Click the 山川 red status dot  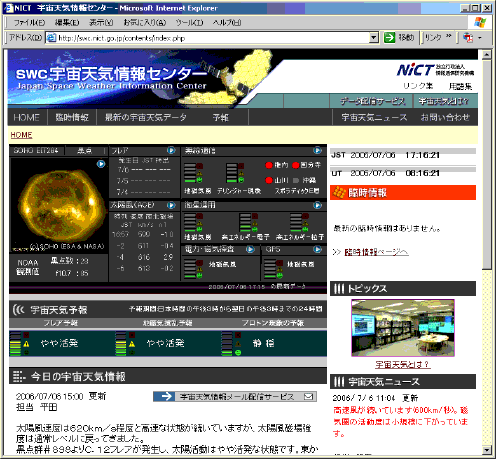pyautogui.click(x=269, y=180)
